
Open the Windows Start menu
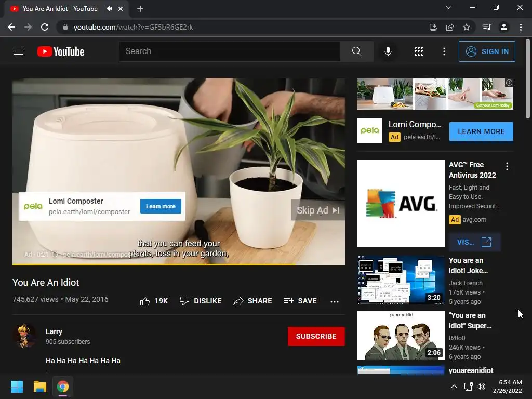click(x=17, y=387)
